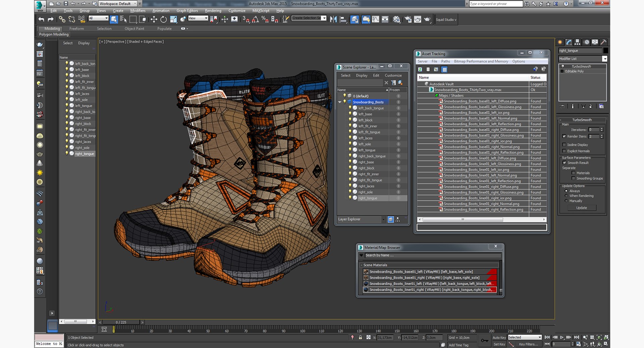Choose the Select and Move tool
Screen dimensions: 644x348
pos(154,19)
